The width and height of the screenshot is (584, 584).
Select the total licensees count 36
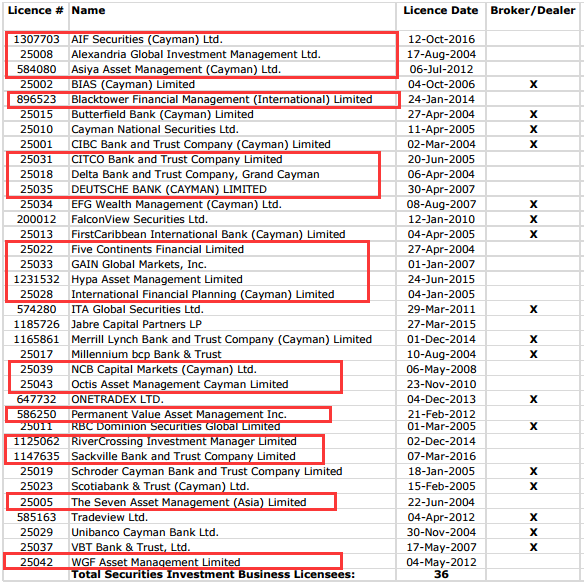[x=441, y=574]
